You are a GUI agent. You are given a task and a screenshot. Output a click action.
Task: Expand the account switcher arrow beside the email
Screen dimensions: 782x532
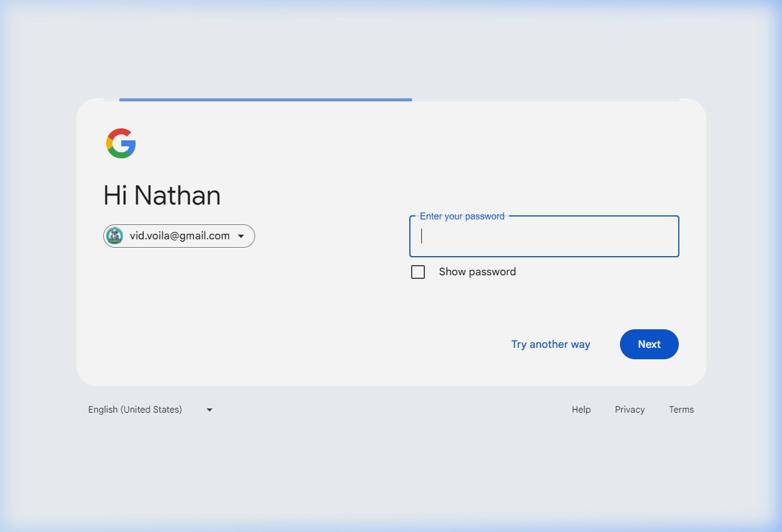pyautogui.click(x=241, y=236)
